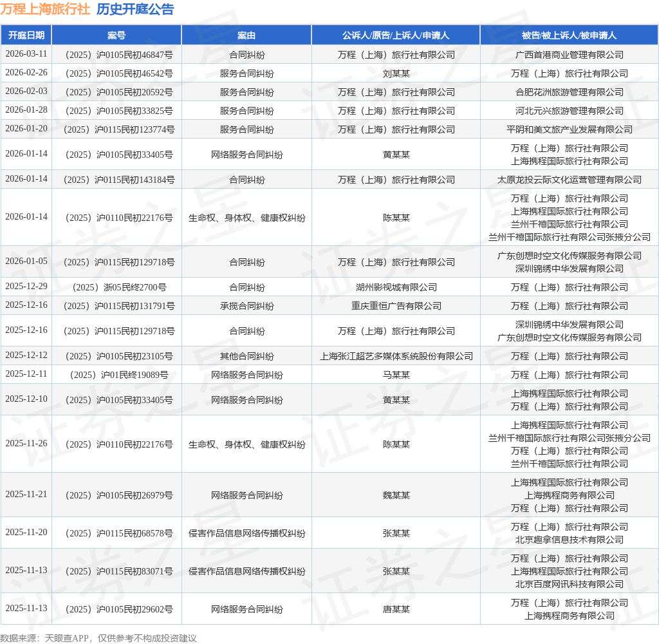
Task: Click plaintiff 魏某某
Action: pos(396,495)
